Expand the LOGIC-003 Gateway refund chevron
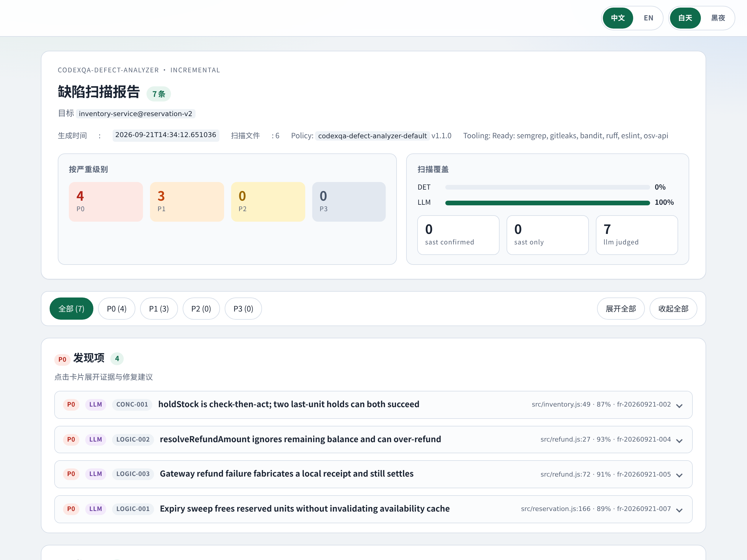Viewport: 747px width, 560px height. (x=680, y=475)
